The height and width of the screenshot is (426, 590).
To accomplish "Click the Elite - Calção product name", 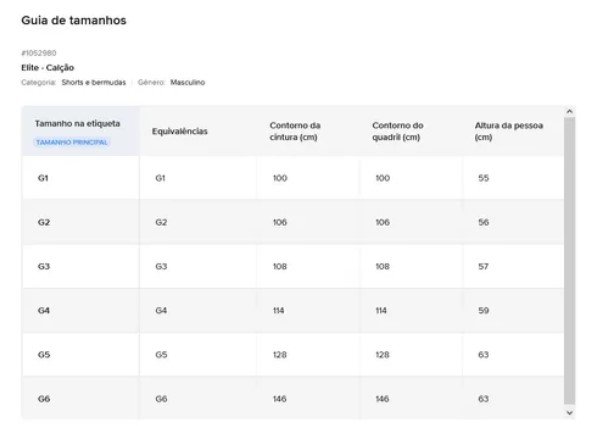I will pyautogui.click(x=47, y=68).
